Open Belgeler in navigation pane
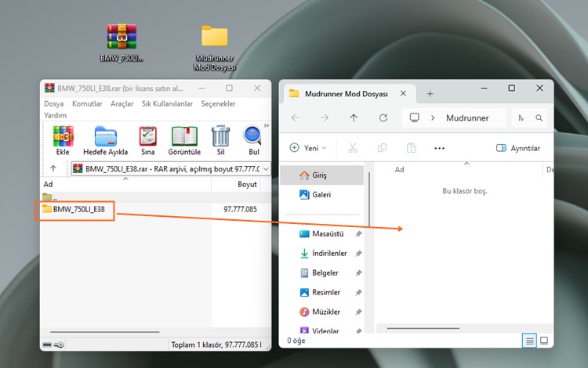The image size is (588, 368). (x=321, y=273)
